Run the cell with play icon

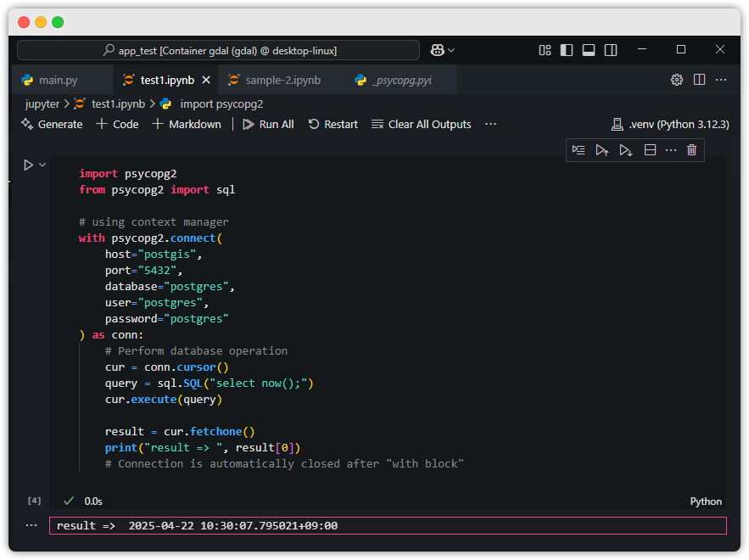tap(28, 165)
